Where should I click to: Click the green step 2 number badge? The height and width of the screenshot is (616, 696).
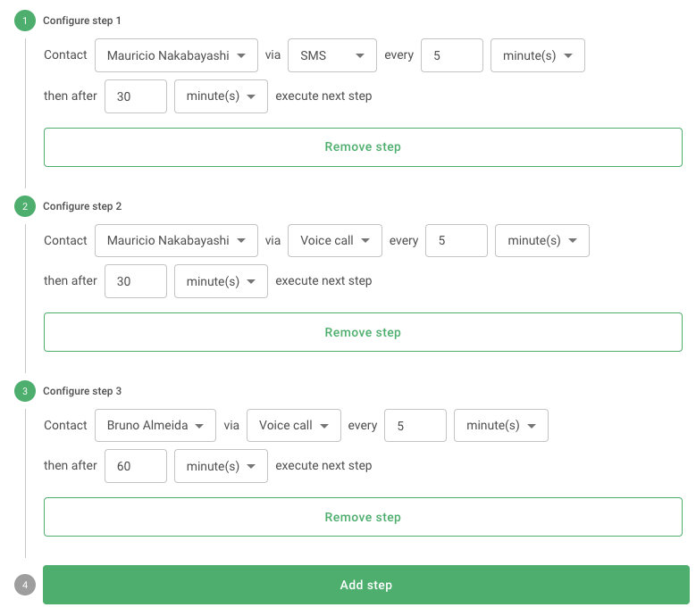[x=25, y=206]
